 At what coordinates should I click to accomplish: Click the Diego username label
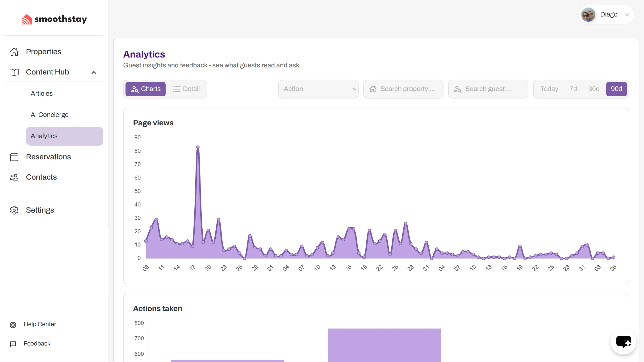(609, 14)
